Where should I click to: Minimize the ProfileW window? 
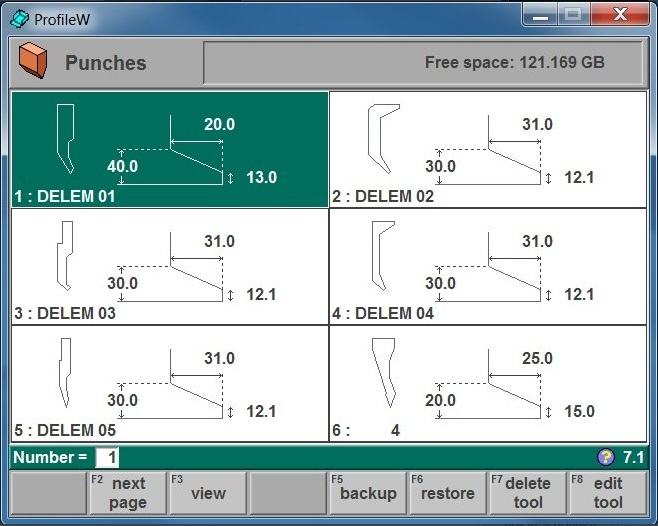[x=541, y=15]
